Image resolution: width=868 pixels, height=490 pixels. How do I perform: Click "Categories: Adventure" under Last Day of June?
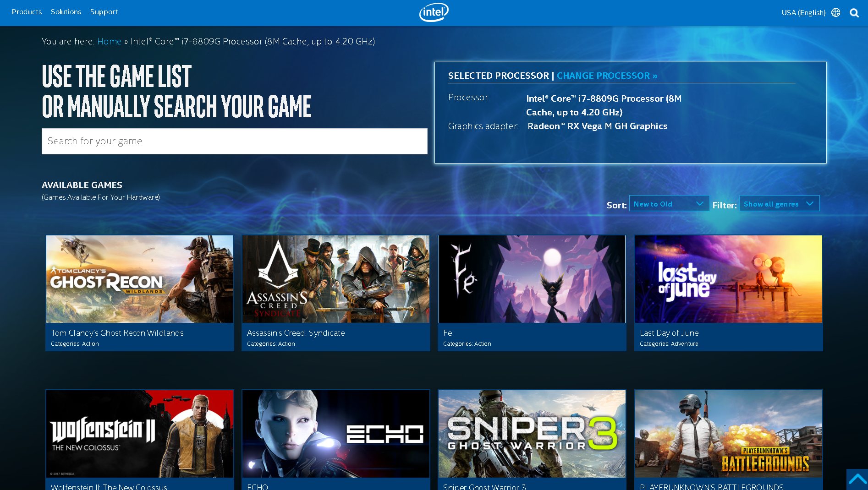(x=669, y=344)
